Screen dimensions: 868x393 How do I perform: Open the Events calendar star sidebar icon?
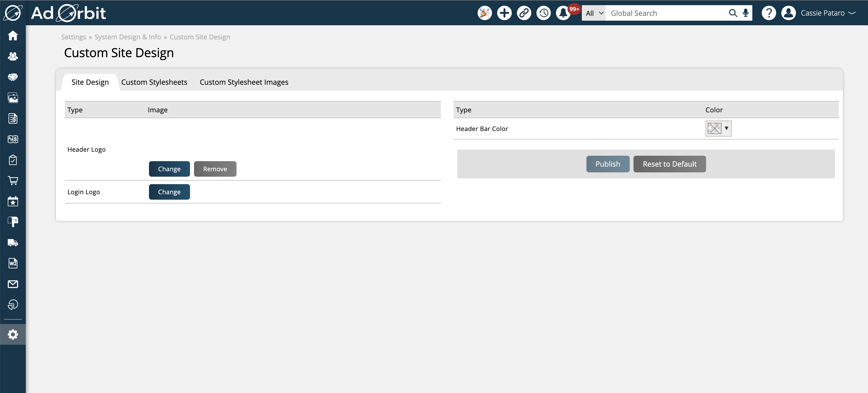[x=13, y=201]
